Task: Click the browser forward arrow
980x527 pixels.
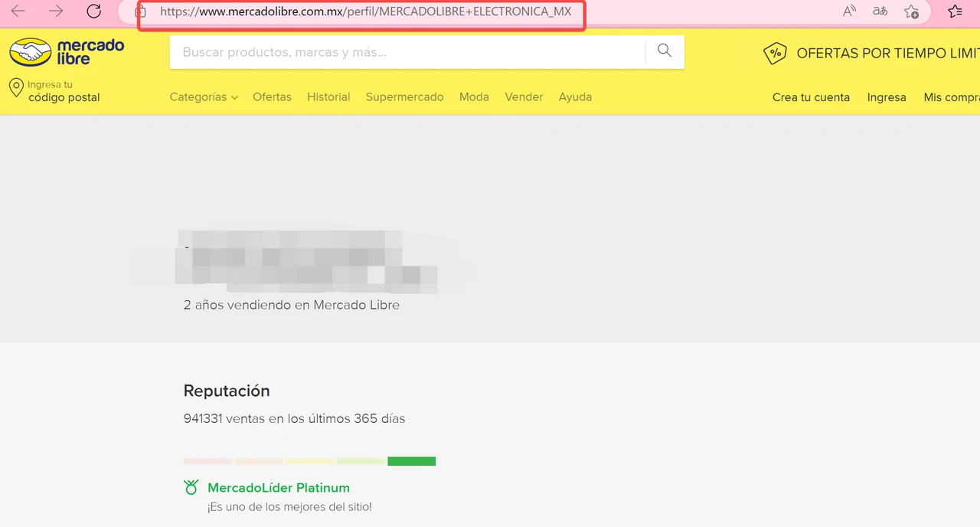Action: [x=56, y=11]
